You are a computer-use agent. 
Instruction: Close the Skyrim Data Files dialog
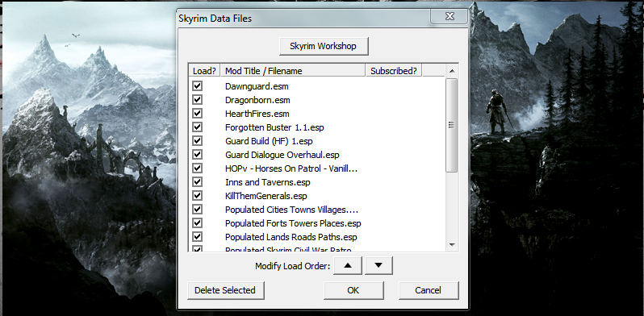tap(449, 17)
